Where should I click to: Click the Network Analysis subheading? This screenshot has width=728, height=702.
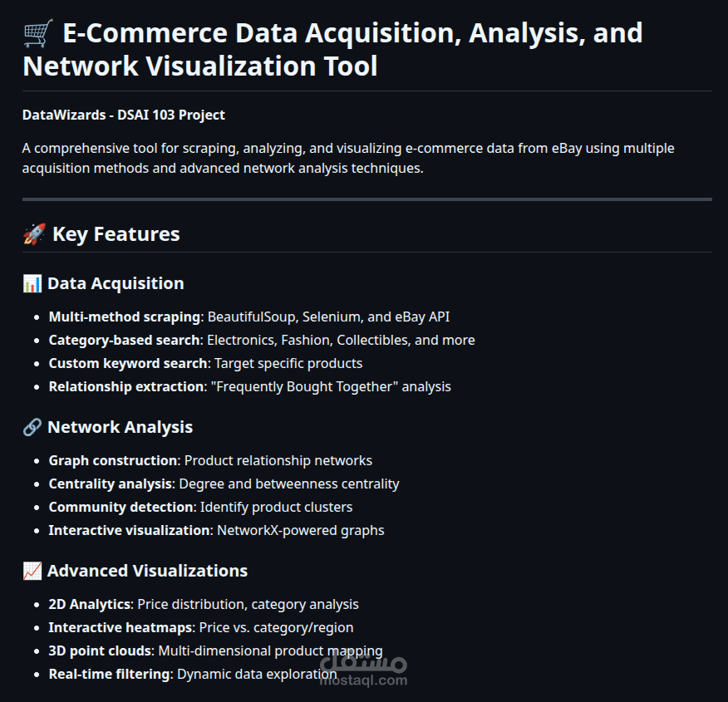pyautogui.click(x=120, y=427)
